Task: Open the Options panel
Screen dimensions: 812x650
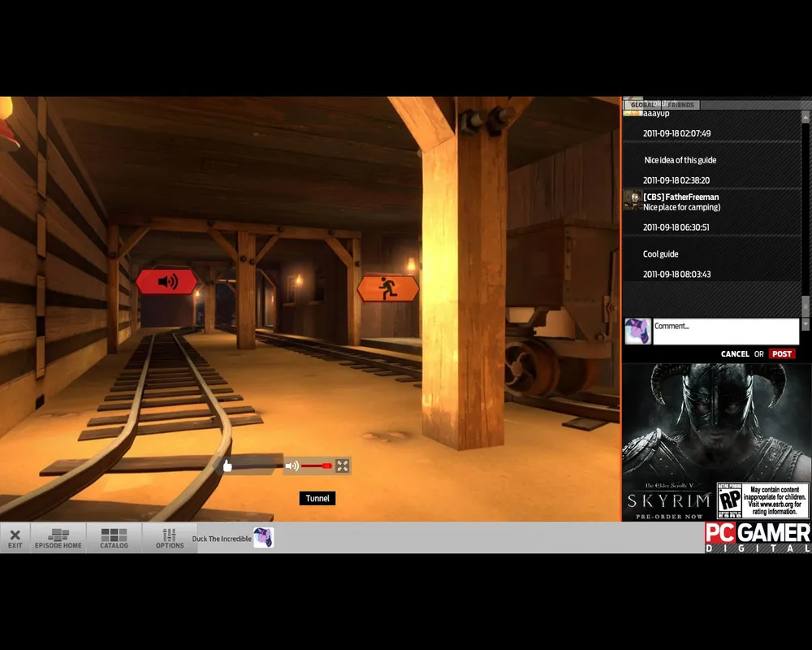Action: click(169, 538)
